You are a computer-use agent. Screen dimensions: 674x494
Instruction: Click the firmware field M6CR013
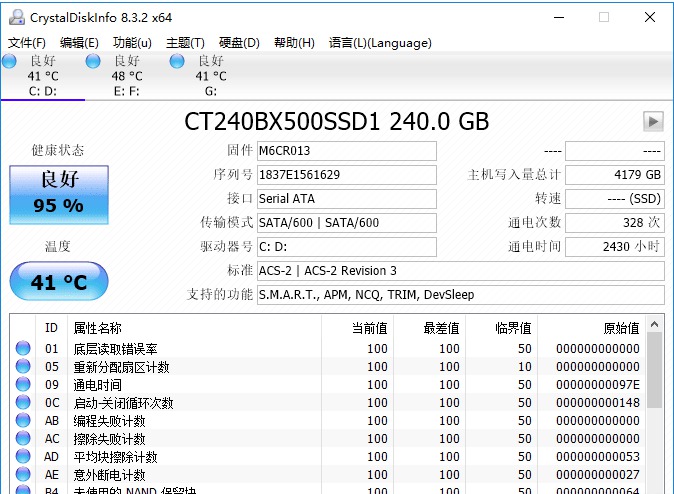tap(347, 151)
